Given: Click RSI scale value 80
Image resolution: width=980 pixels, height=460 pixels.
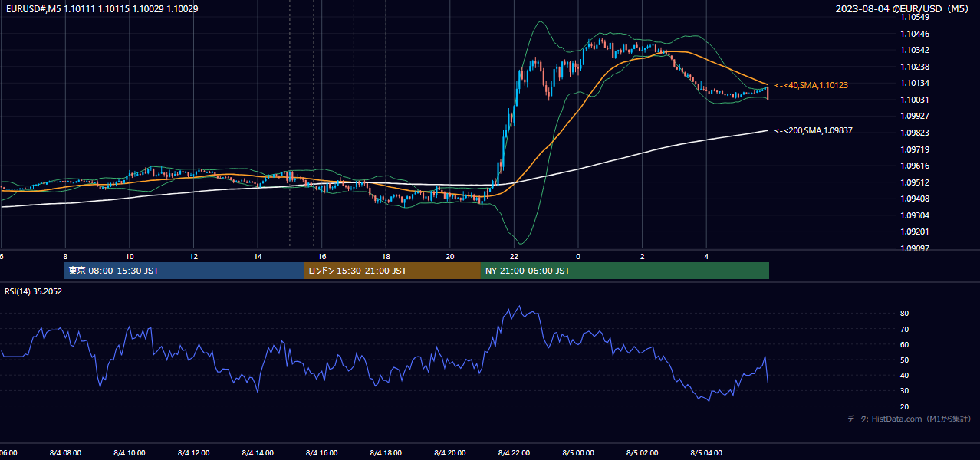Looking at the screenshot, I should (905, 314).
